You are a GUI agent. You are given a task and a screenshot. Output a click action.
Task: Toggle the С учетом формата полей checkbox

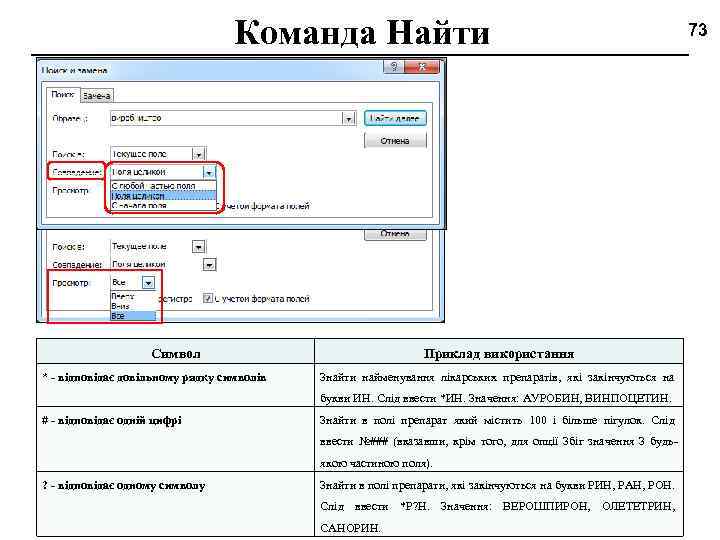[x=208, y=298]
